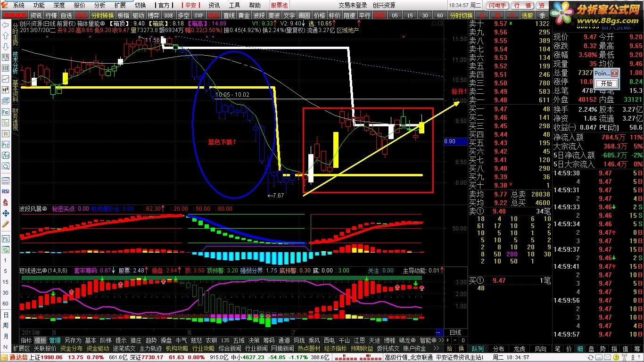The height and width of the screenshot is (362, 644).
Task: Open the F12 sidebar icon
Action: tap(6, 145)
